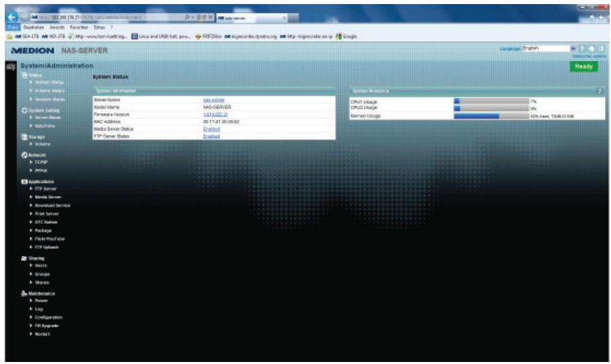Image resolution: width=611 pixels, height=364 pixels.
Task: Open Restart under Maintenance
Action: pos(42,334)
